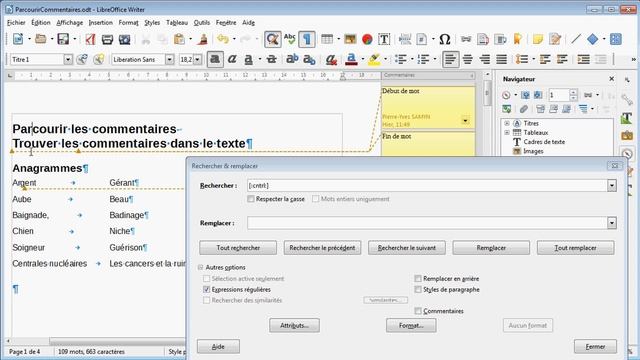
Task: Click the Undo arrow icon
Action: click(x=223, y=39)
